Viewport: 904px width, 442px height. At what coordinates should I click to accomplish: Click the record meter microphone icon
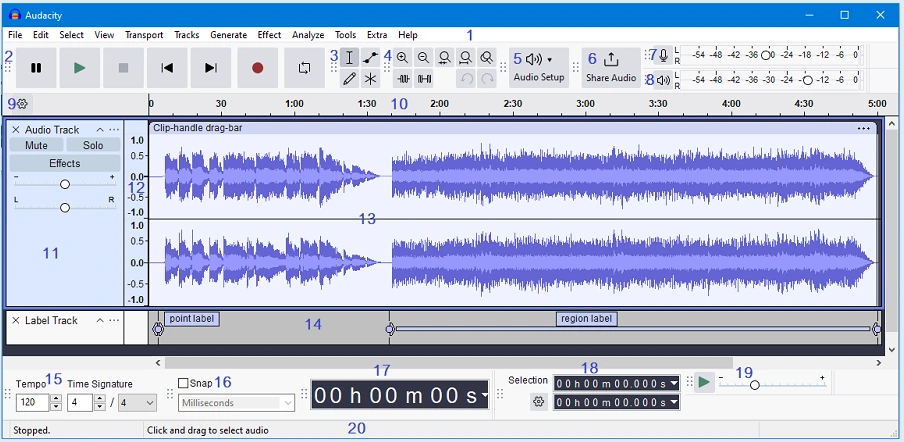664,56
